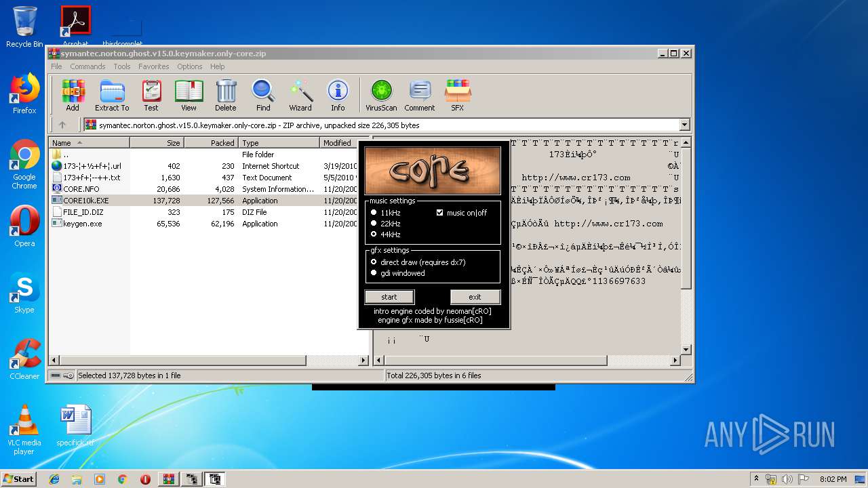Click taskbar clock showing 8:02 PM
The height and width of the screenshot is (488, 868).
[833, 479]
